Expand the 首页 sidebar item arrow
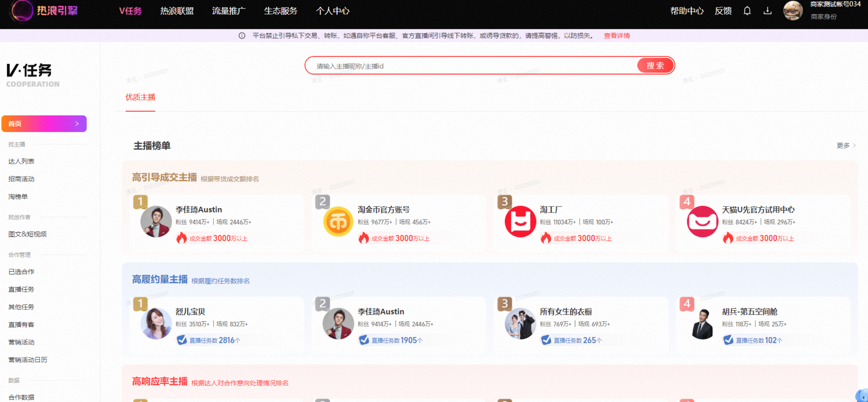This screenshot has width=868, height=402. point(77,124)
